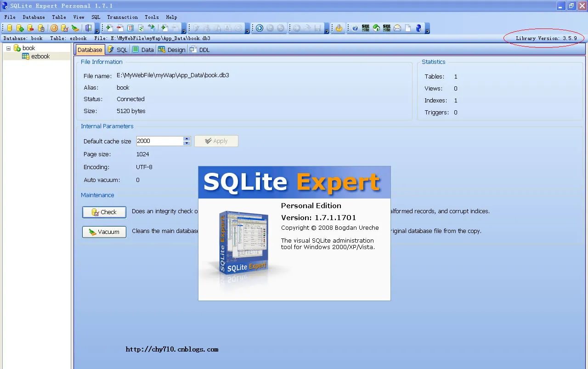The height and width of the screenshot is (369, 588).
Task: Click the SQLite Expert splash box image
Action: (245, 244)
